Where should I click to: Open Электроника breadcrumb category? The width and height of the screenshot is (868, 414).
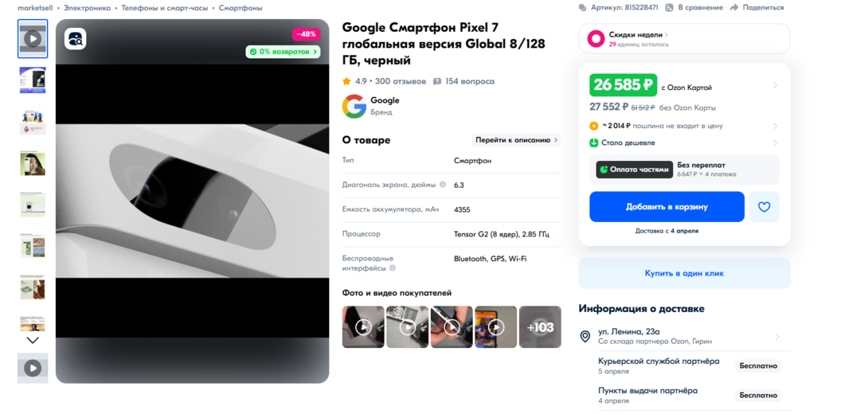click(x=87, y=8)
